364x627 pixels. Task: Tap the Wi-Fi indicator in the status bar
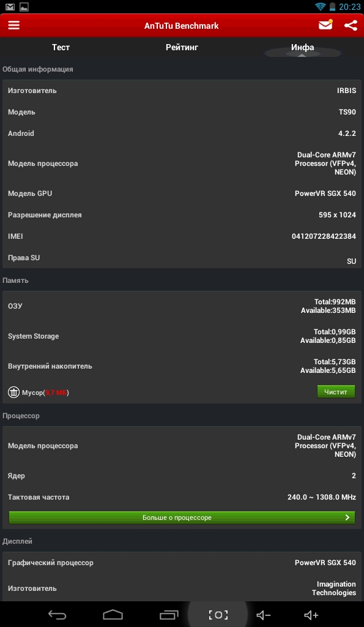click(320, 7)
